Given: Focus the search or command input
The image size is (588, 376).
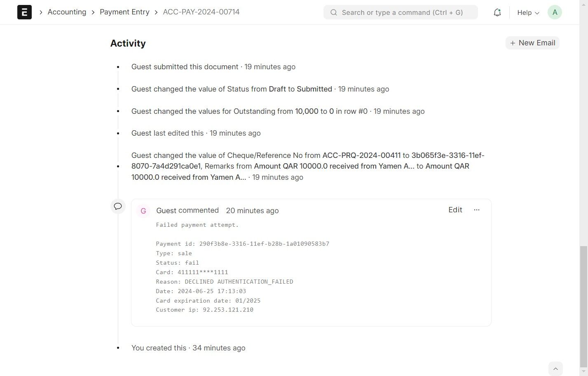Looking at the screenshot, I should pos(402,12).
